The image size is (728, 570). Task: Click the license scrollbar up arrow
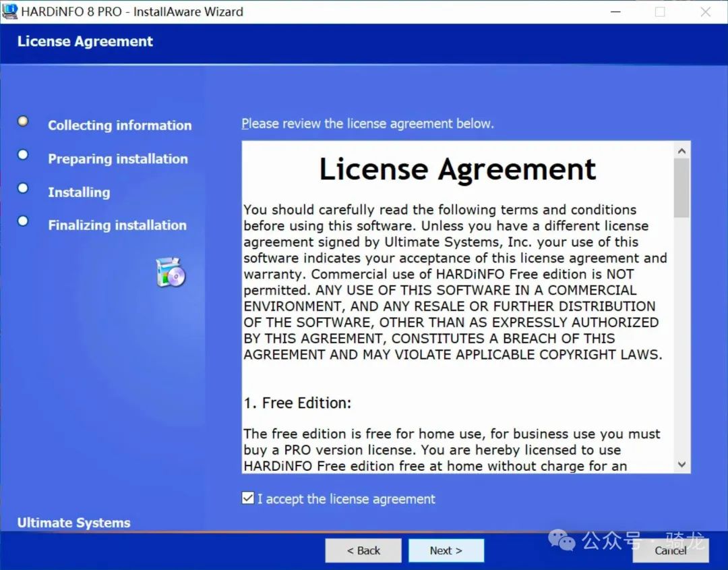(681, 150)
